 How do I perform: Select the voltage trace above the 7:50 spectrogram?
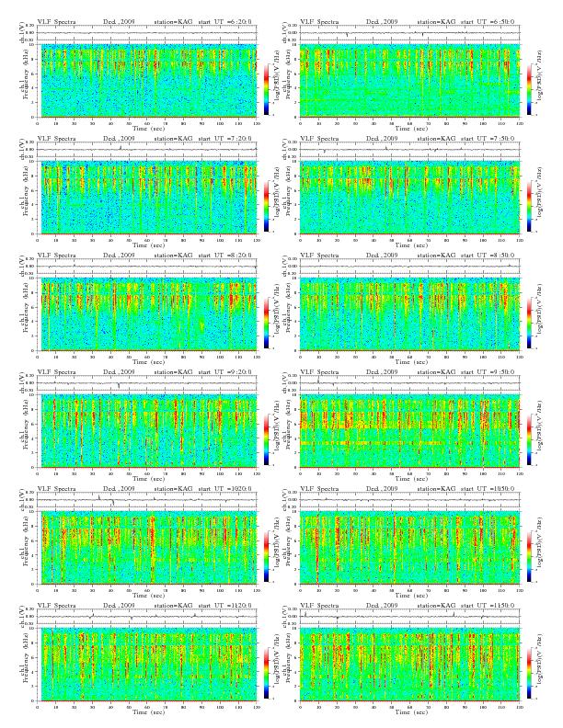[x=409, y=150]
